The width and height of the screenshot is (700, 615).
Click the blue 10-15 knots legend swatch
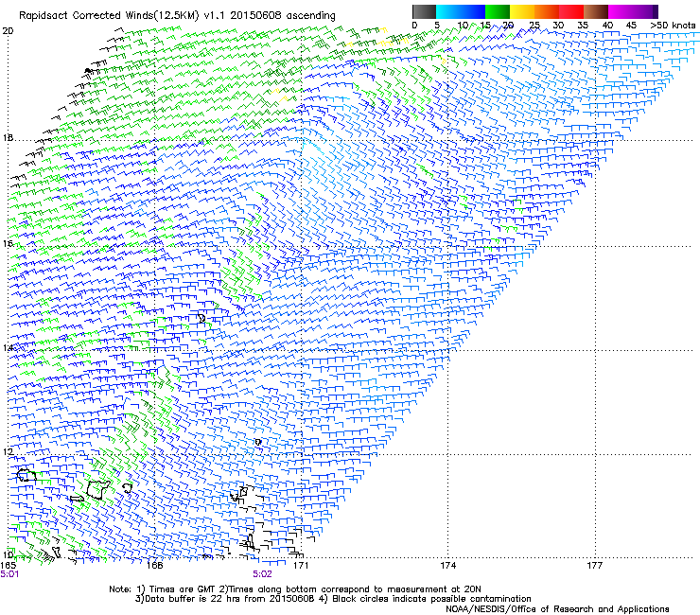point(473,11)
